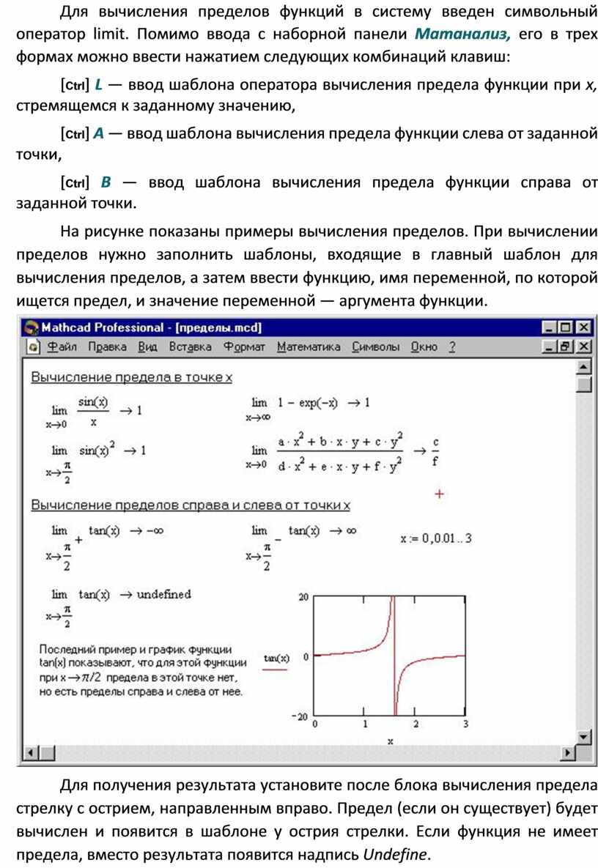Click the red crosshair cursor in worksheet
Viewport: 598px width, 868px height.
pos(439,494)
